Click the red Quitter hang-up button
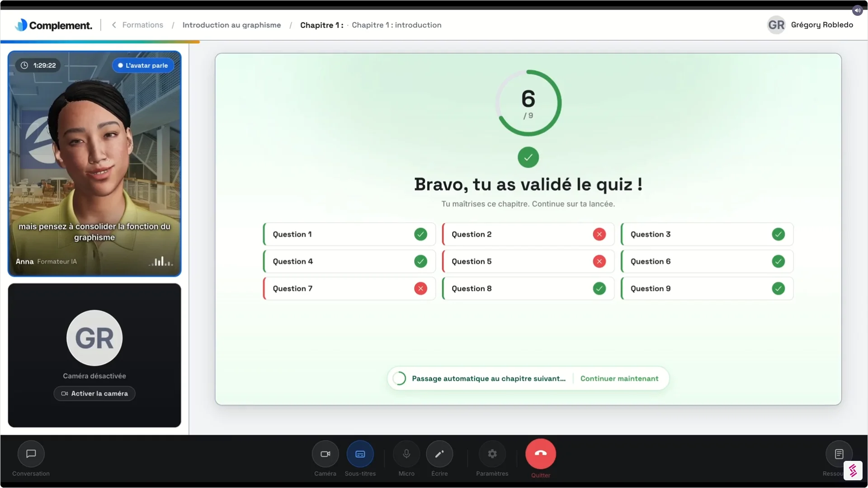The width and height of the screenshot is (868, 488). coord(541,454)
